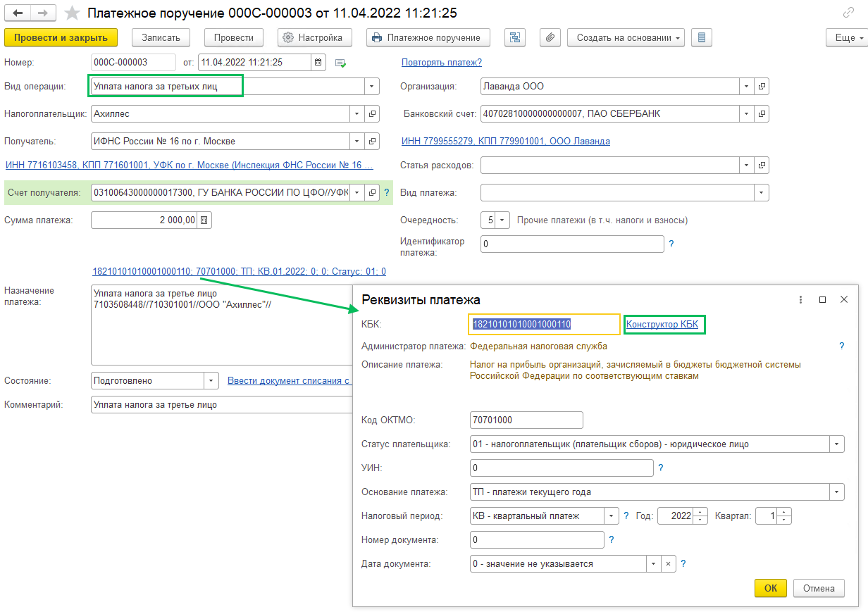Viewport: 868px width, 612px height.
Task: Click Записать button
Action: (x=161, y=38)
